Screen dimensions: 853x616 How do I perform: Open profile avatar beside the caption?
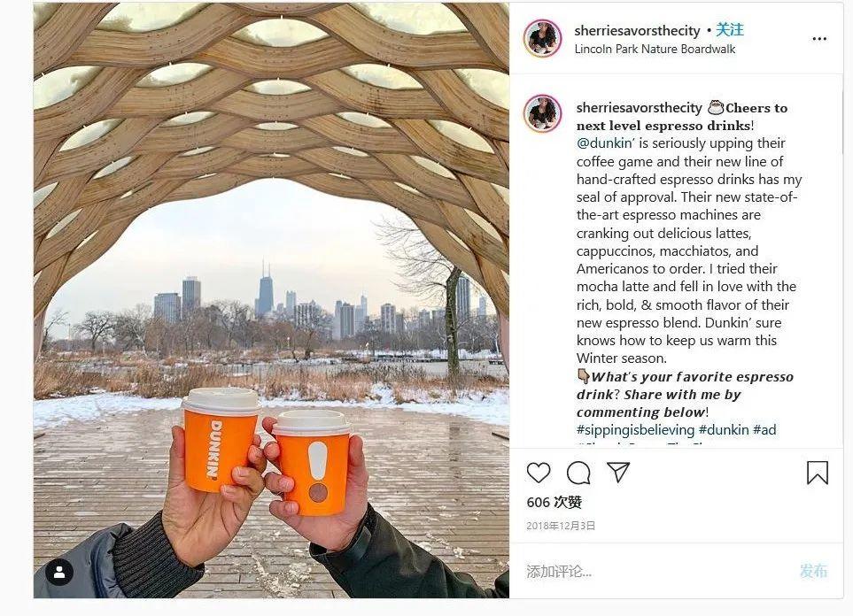click(542, 113)
